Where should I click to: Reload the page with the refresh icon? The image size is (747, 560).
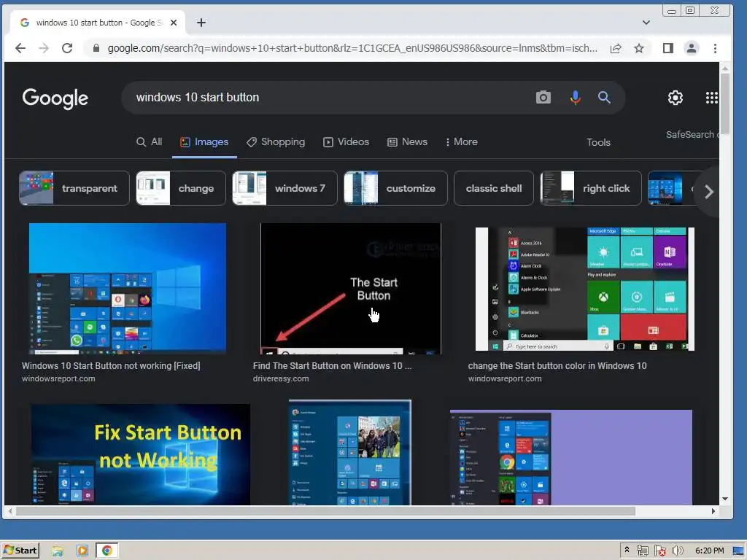tap(67, 48)
